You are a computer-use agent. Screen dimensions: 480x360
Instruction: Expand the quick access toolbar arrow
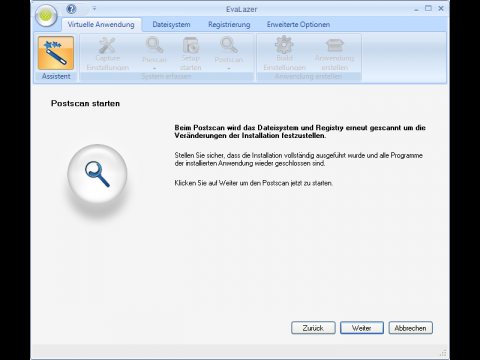point(94,8)
